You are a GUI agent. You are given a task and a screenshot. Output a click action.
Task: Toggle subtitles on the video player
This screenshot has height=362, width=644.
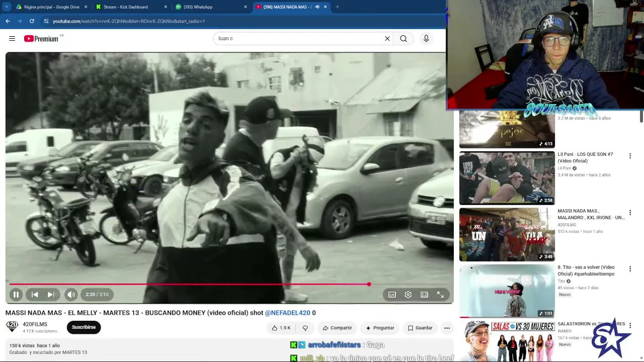[392, 295]
